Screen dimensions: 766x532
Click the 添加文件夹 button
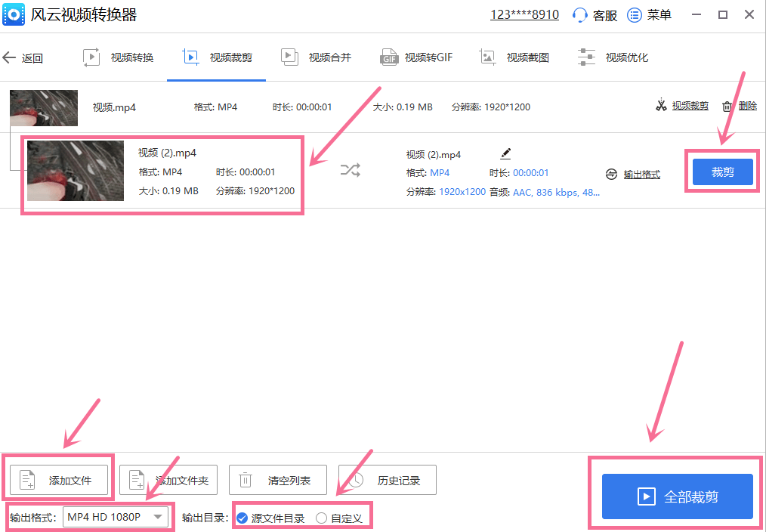(x=168, y=480)
